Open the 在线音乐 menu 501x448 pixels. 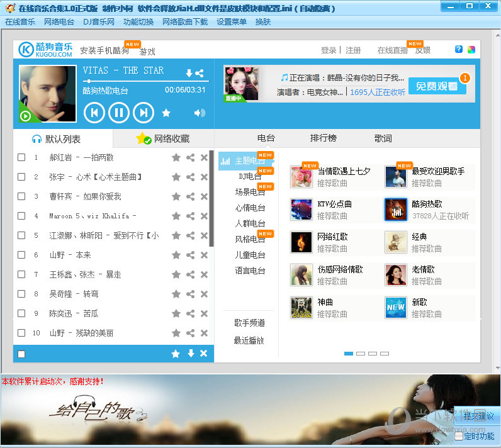pos(20,22)
